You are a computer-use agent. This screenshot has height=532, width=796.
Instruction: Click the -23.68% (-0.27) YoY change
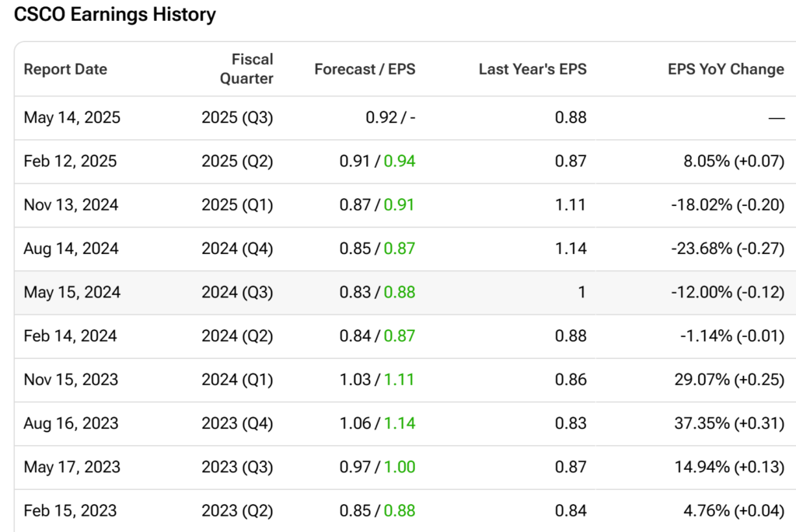(x=728, y=249)
